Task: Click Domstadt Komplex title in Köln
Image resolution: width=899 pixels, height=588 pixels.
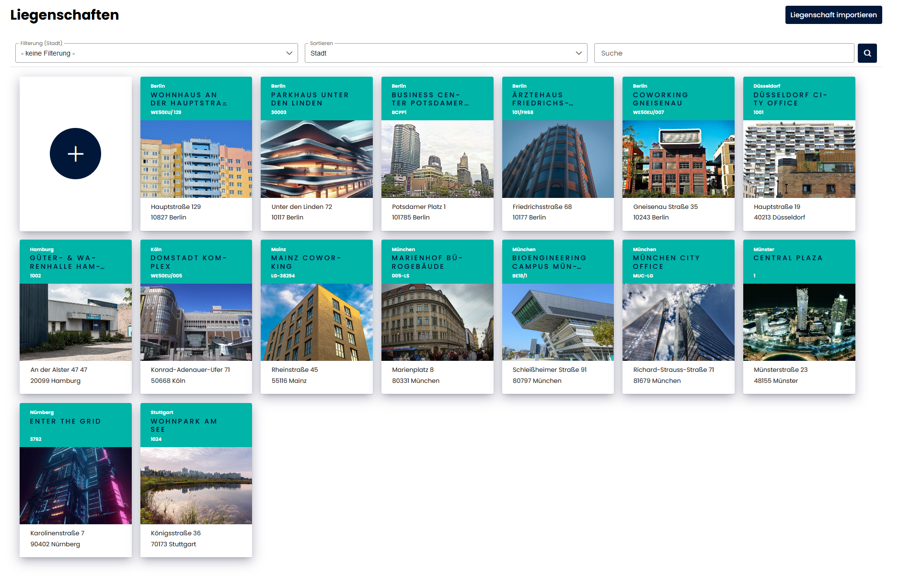Action: tap(188, 262)
